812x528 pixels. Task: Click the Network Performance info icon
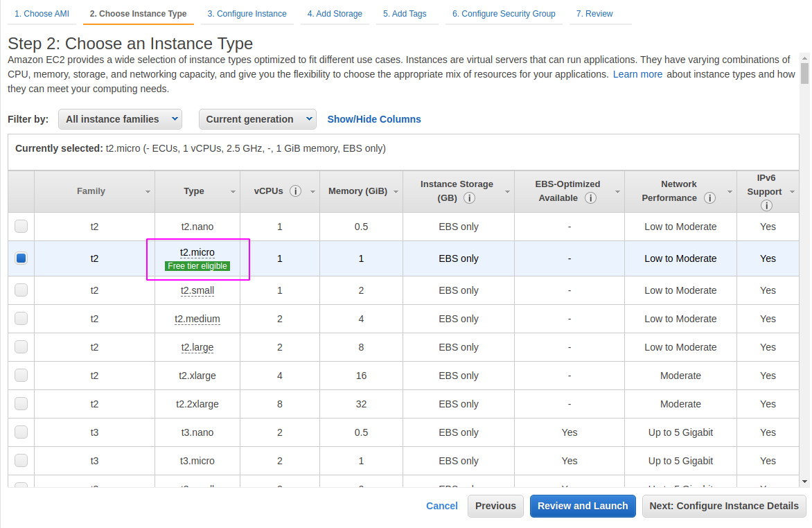[x=709, y=198]
